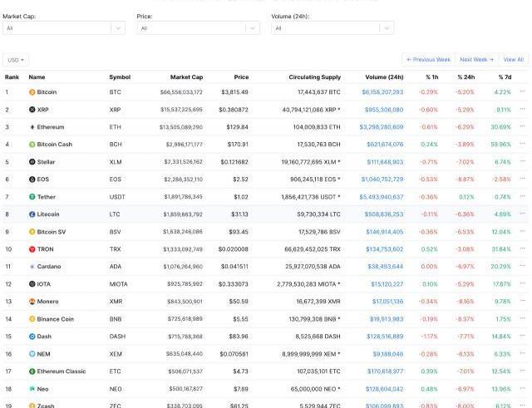Click Bitcoin Cash 7d change 59.96%

[500, 145]
